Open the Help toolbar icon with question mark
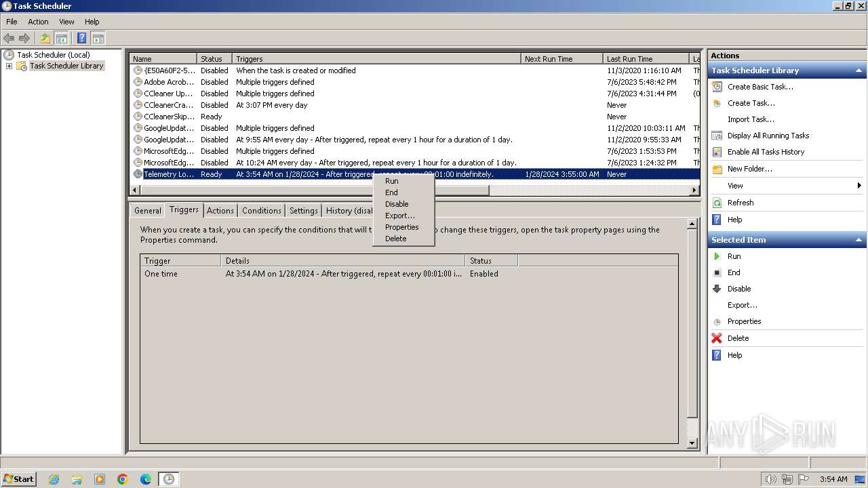 coord(81,38)
